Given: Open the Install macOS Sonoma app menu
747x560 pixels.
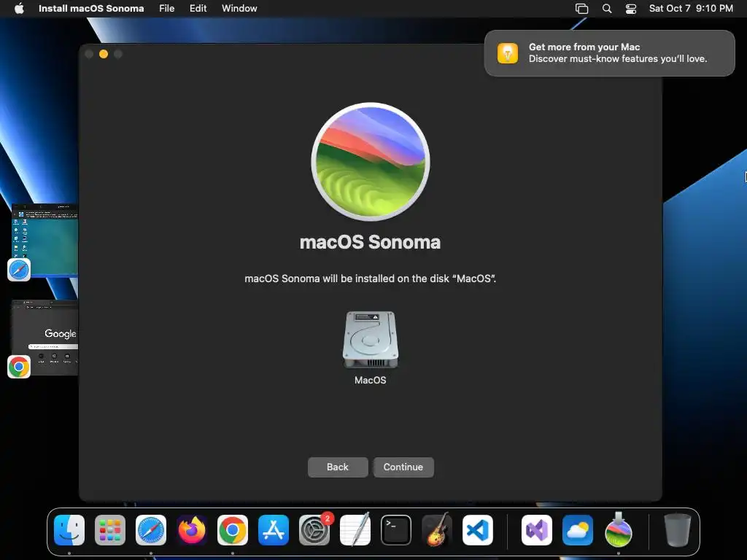Looking at the screenshot, I should click(91, 8).
